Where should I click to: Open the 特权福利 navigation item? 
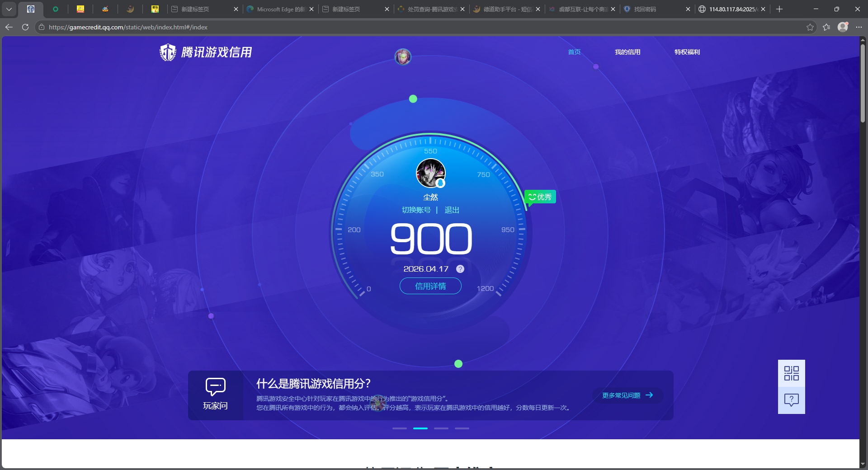point(686,52)
